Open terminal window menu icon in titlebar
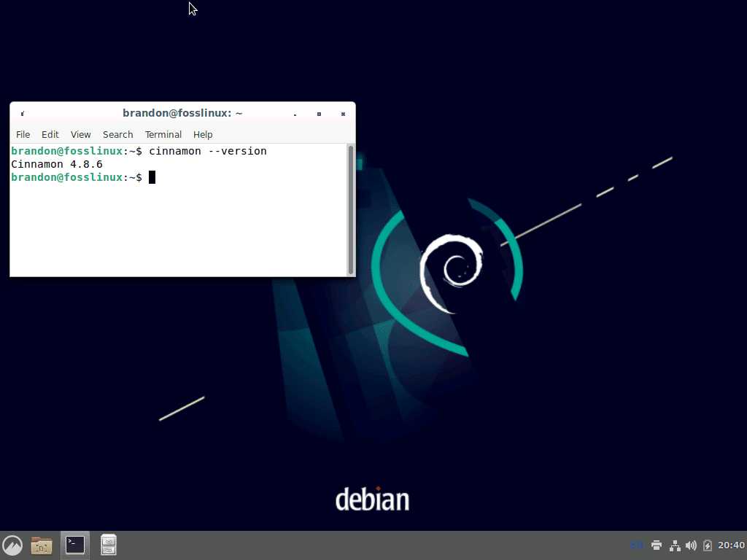Viewport: 747px width, 560px height. tap(23, 113)
